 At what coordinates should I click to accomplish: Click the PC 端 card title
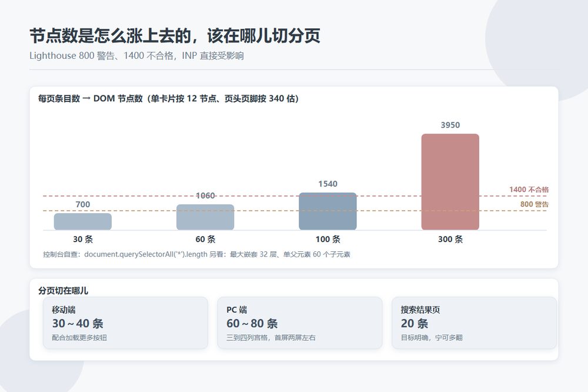pos(236,310)
